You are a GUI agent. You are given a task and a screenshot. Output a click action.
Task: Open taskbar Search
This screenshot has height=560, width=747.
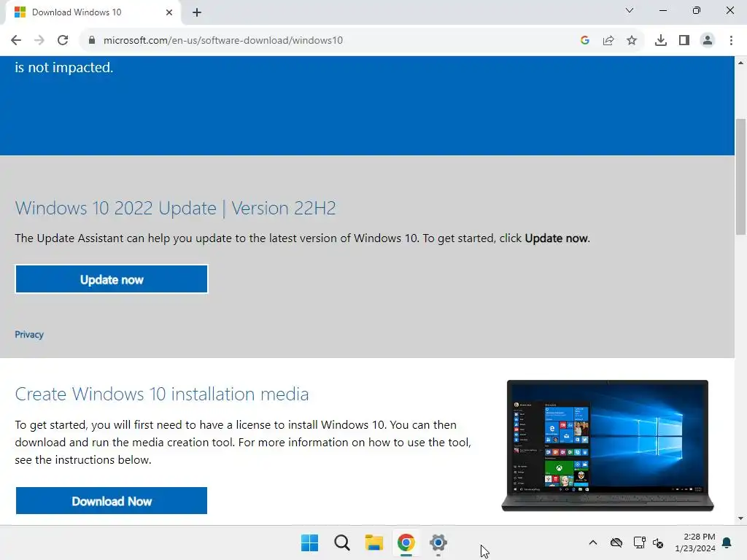coord(341,542)
